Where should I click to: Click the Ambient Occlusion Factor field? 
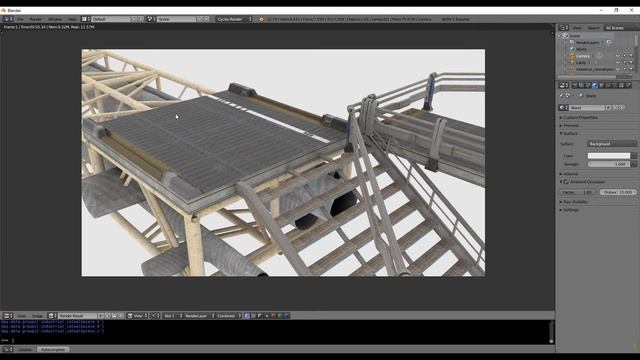coord(578,192)
